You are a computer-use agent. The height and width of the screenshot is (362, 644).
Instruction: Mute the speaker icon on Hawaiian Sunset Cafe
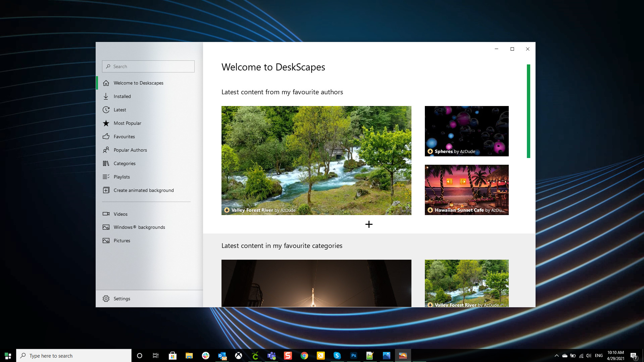click(449, 181)
